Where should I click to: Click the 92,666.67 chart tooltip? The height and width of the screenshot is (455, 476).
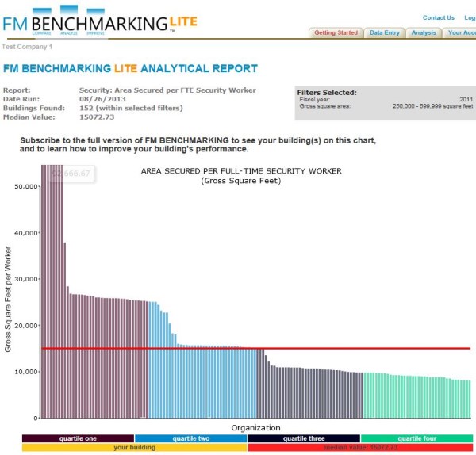pos(71,174)
